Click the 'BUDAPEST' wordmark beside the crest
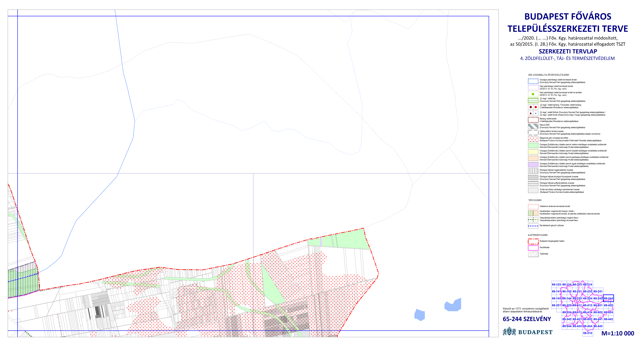This screenshot has height=346, width=644. tap(535, 332)
